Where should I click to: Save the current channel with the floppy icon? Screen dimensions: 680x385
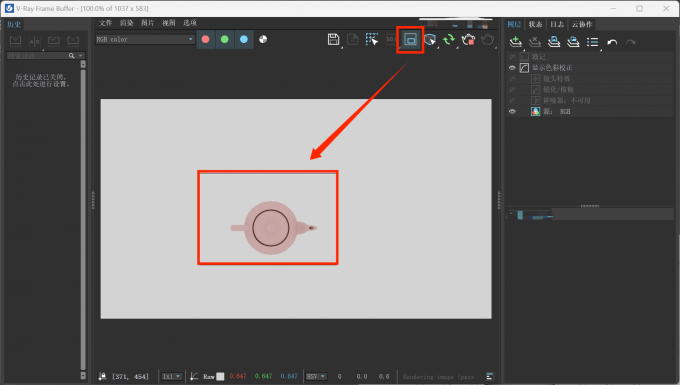[333, 39]
